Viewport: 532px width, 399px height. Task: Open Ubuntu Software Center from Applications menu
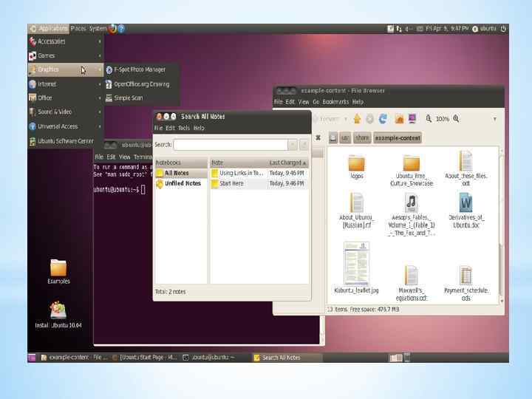tap(66, 141)
